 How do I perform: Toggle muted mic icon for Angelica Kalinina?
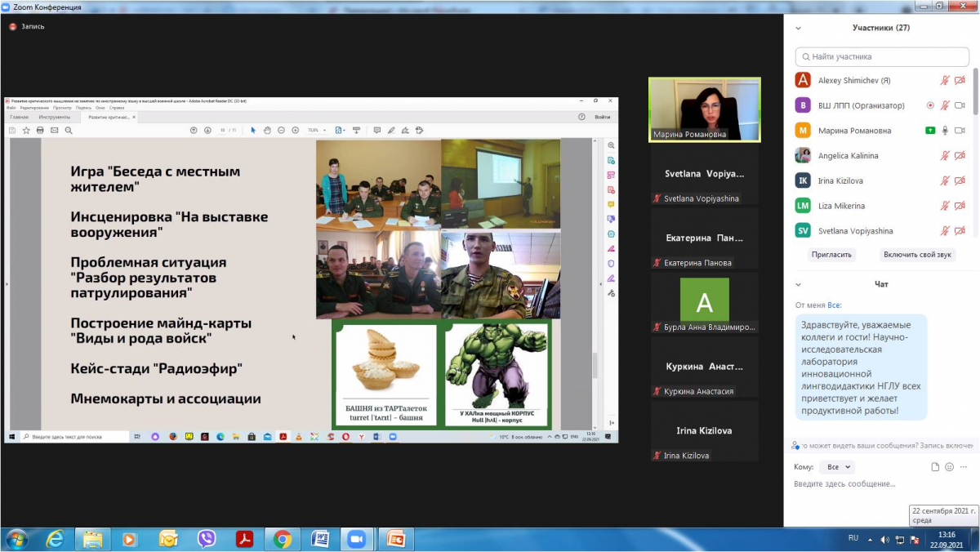945,156
